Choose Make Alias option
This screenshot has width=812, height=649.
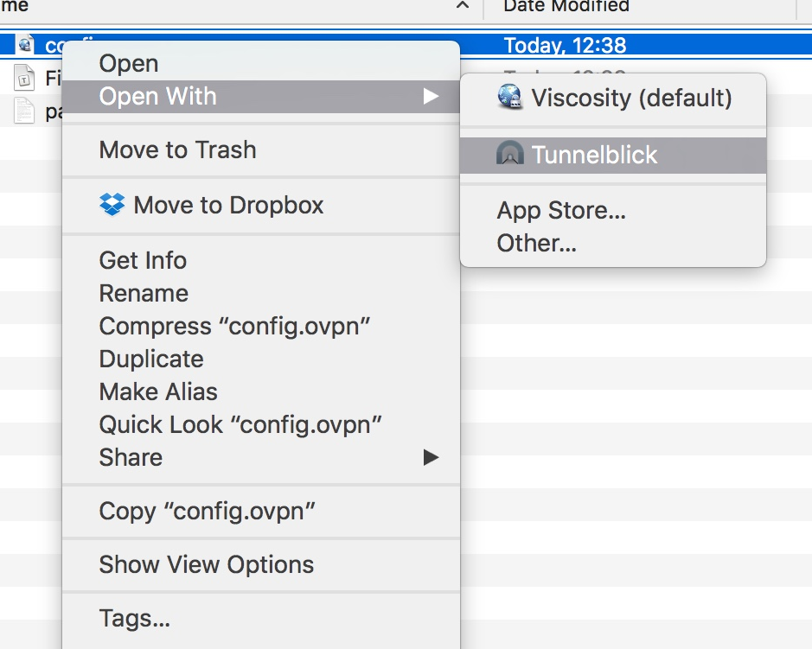pos(158,391)
